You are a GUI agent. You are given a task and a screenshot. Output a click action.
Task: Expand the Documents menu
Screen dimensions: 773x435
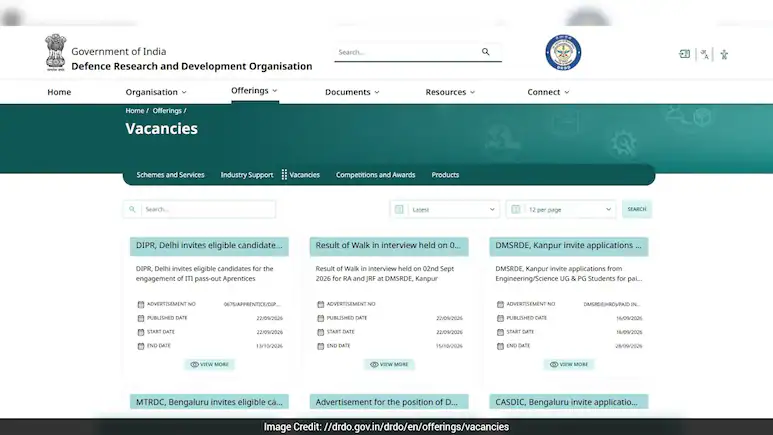[352, 92]
